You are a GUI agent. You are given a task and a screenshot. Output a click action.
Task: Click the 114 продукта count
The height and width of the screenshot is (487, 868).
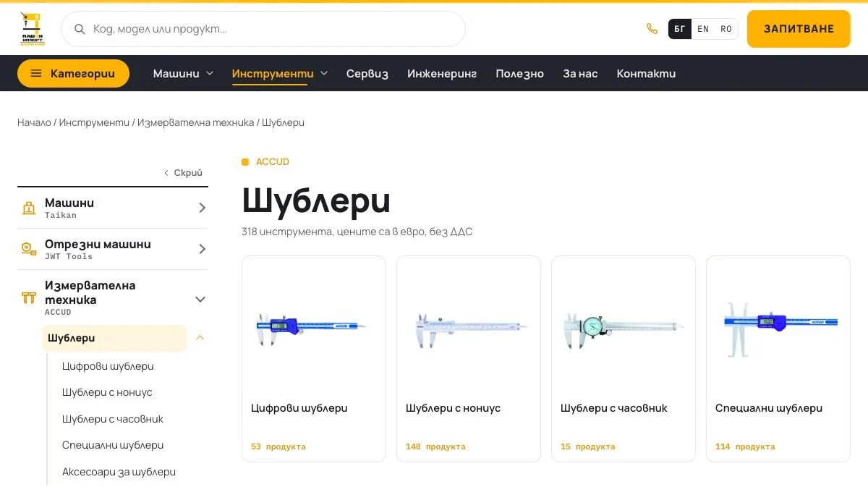pyautogui.click(x=745, y=446)
